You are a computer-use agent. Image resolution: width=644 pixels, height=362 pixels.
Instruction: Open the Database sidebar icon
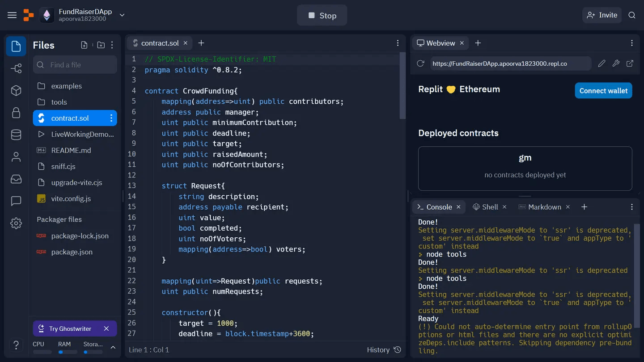[x=16, y=135]
